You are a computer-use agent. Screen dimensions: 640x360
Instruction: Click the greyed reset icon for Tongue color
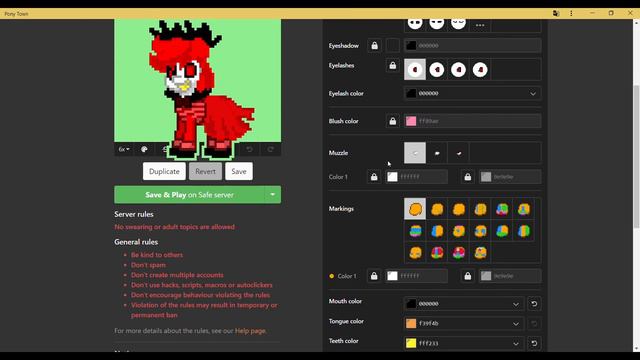coord(534,324)
